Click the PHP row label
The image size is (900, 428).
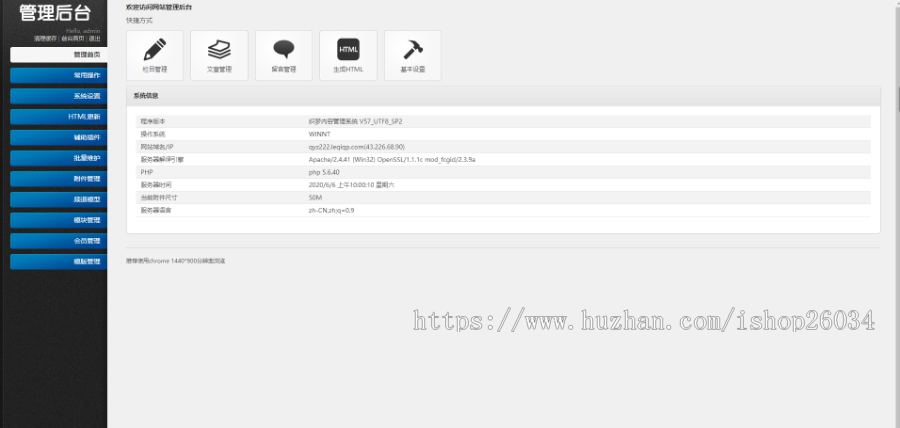tap(147, 172)
